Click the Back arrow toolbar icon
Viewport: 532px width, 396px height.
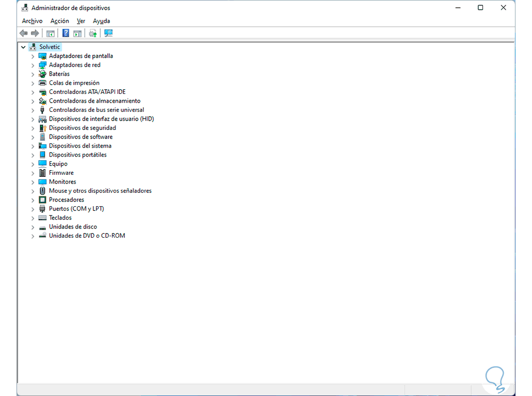[x=23, y=33]
